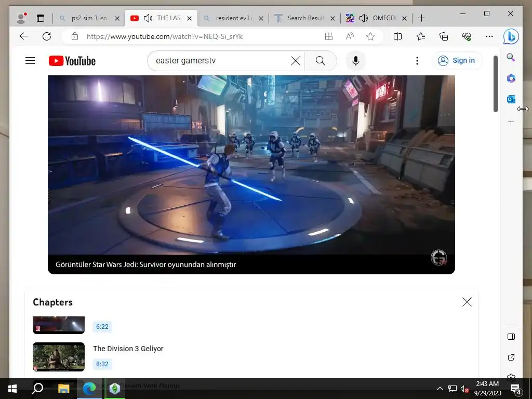
Task: Open the Edge profile icon
Action: (x=21, y=18)
